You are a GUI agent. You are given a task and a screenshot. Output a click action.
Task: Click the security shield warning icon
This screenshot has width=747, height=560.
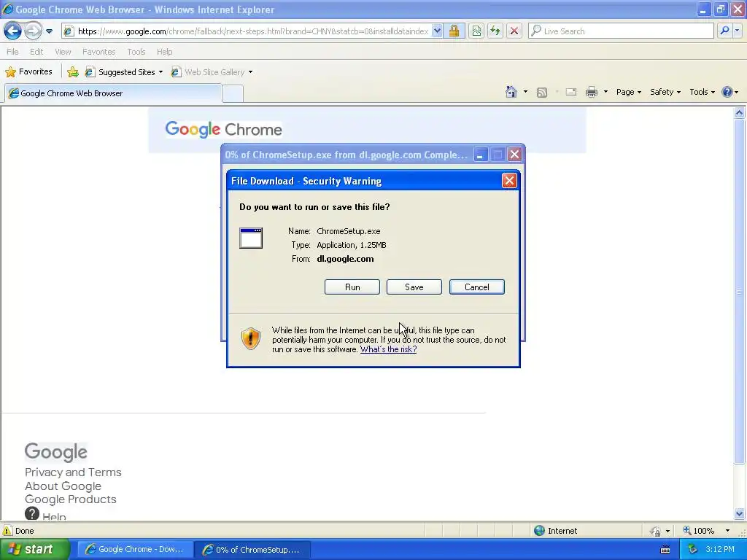[x=251, y=338]
